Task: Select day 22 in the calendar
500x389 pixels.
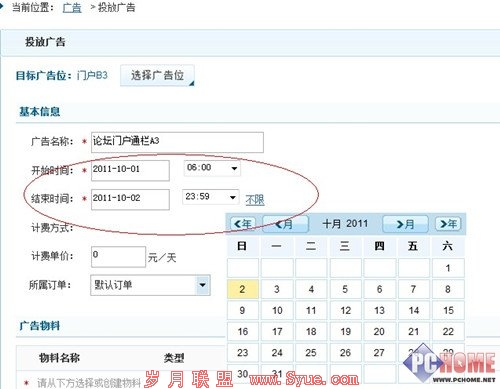Action: 448,331
